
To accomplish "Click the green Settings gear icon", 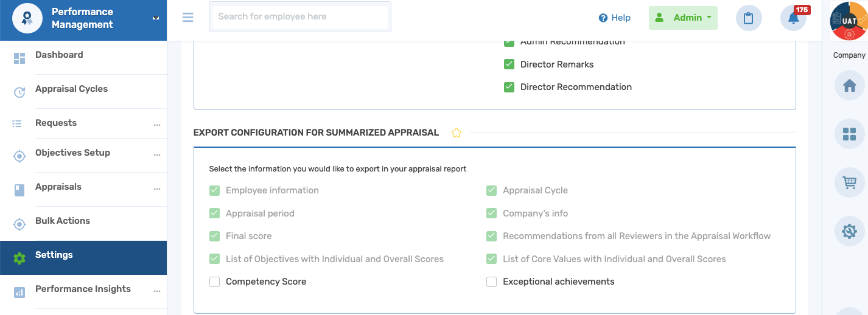I will (19, 258).
